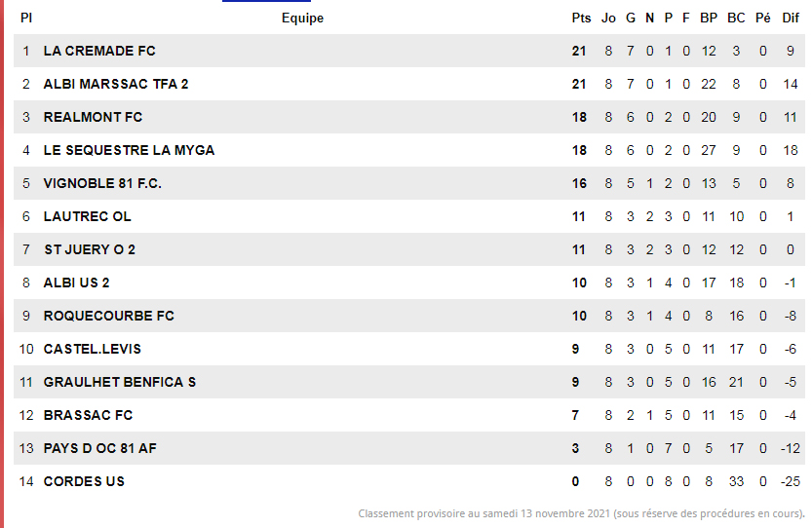Select the LAUTREC OL team row

(87, 216)
